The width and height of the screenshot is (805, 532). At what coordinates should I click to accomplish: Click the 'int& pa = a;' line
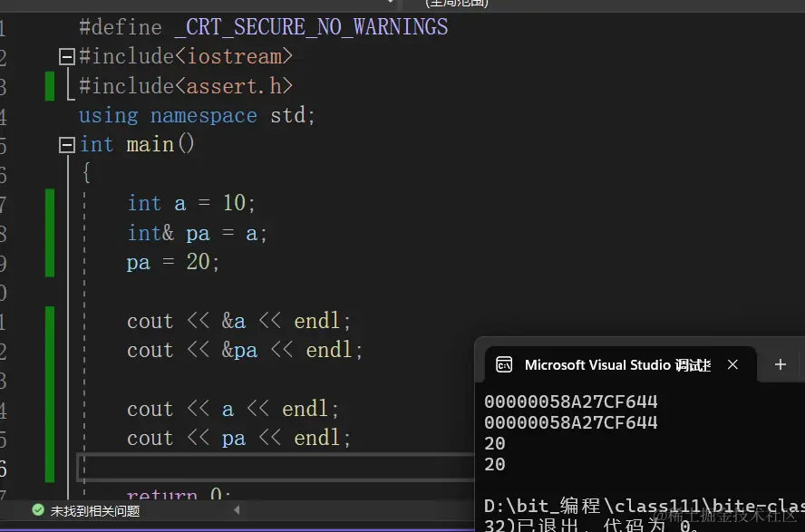pyautogui.click(x=197, y=234)
